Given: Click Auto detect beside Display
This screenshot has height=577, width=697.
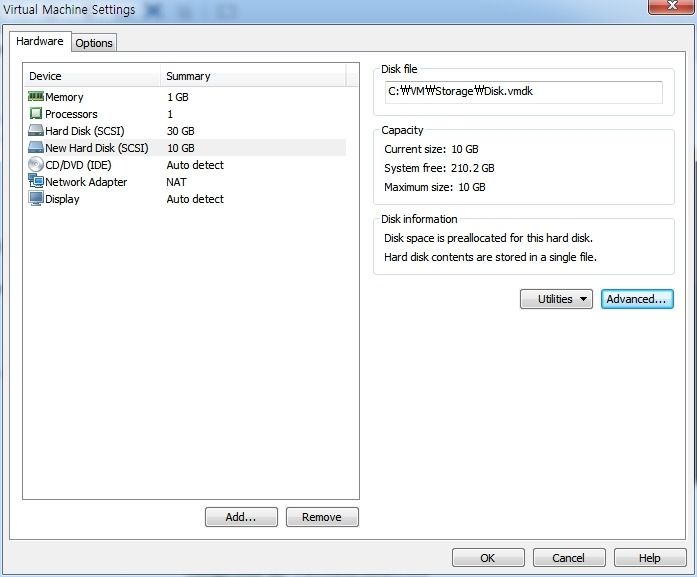Looking at the screenshot, I should click(195, 199).
